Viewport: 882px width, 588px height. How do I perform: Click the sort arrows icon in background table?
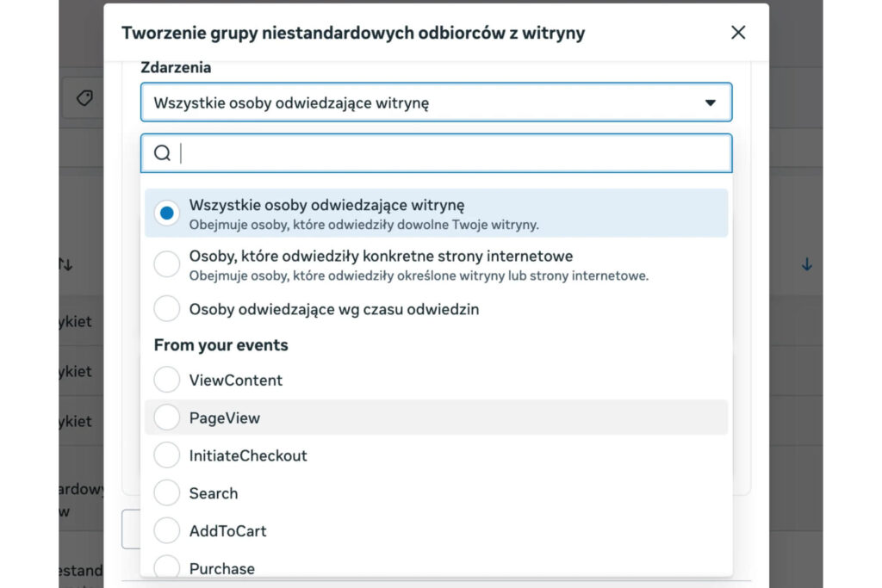click(65, 263)
